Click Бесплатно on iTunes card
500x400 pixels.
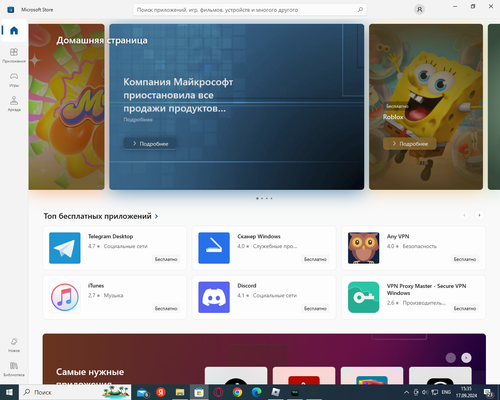point(166,308)
